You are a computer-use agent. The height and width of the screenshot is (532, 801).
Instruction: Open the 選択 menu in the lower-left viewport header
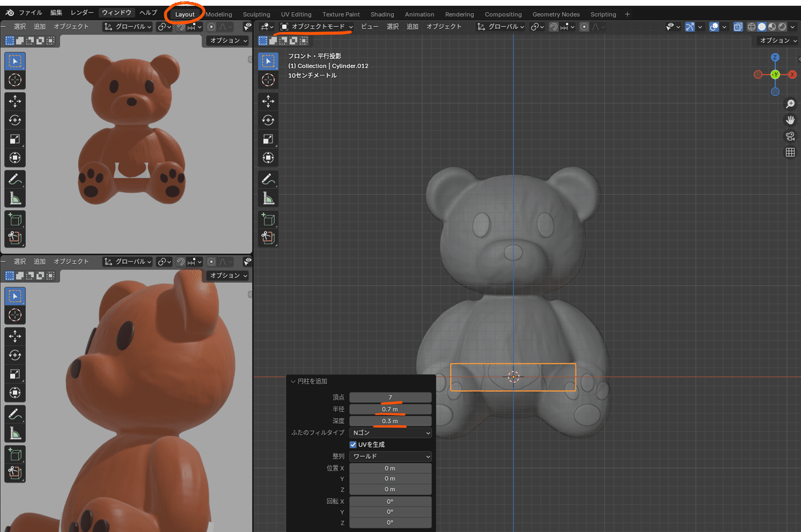coord(20,262)
